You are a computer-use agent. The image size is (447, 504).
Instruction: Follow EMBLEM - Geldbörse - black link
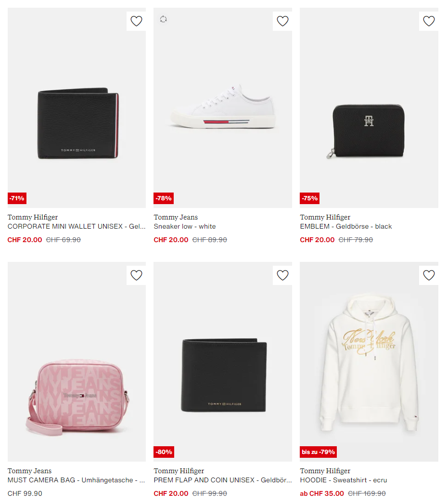point(346,227)
